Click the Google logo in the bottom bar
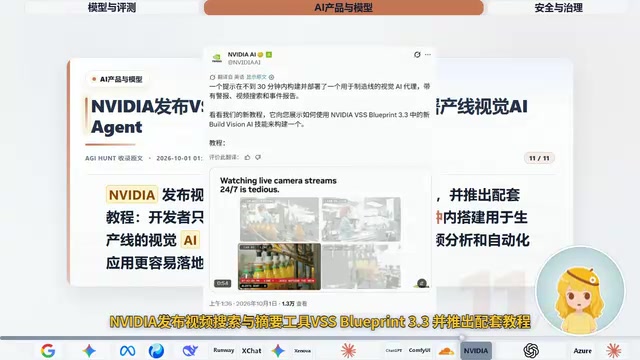640x360 pixels. [48, 351]
